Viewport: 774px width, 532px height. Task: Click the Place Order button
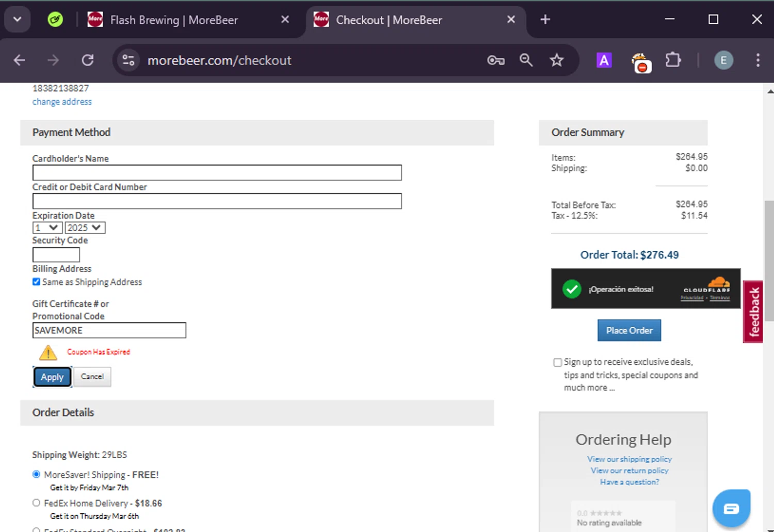[629, 330]
